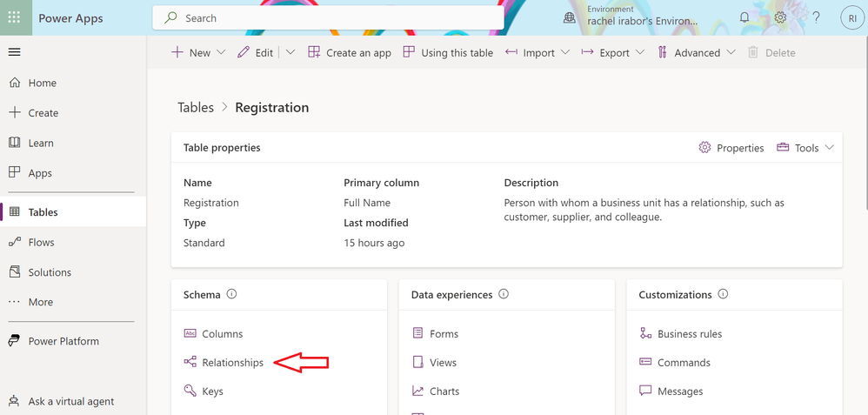Click the Data experiences info icon
868x415 pixels.
coord(504,294)
